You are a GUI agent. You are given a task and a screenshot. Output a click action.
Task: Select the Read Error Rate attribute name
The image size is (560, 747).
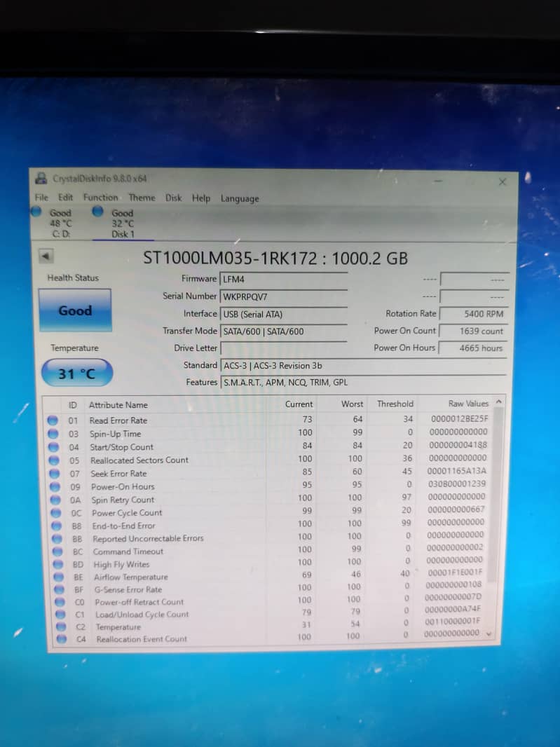pos(118,420)
